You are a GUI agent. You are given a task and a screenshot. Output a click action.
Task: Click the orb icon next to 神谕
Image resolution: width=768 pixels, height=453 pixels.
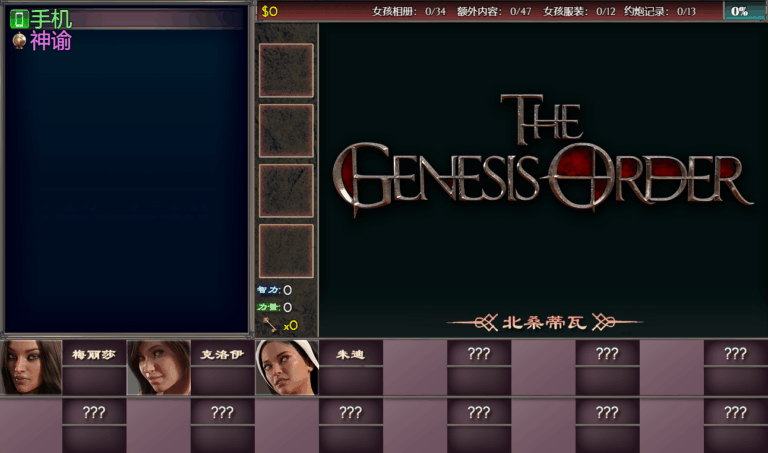tap(18, 41)
